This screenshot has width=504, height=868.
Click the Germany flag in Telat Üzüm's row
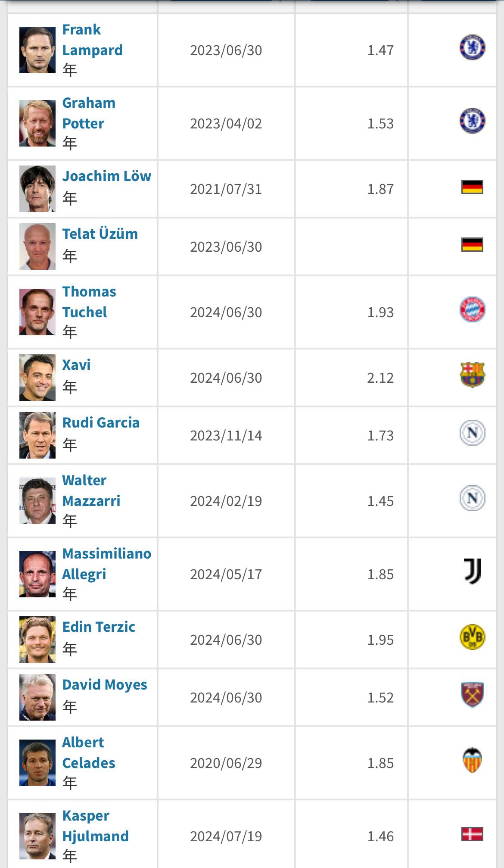coord(472,245)
